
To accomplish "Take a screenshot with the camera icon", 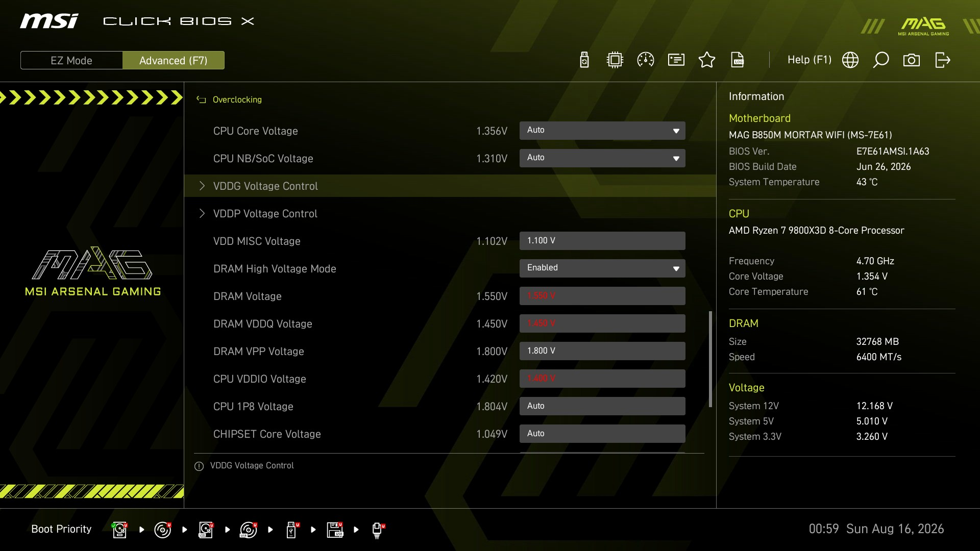I will click(x=912, y=60).
